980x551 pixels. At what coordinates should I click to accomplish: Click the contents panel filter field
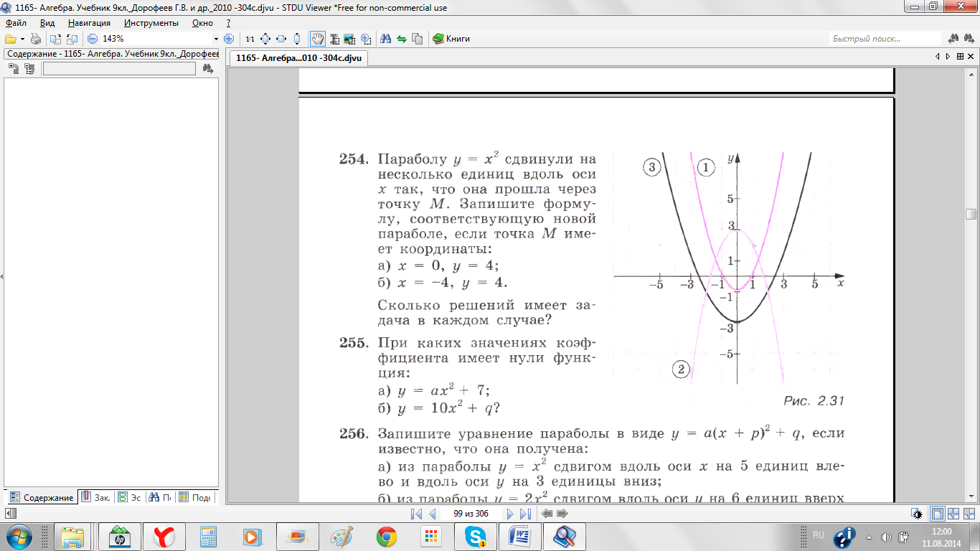(x=119, y=69)
